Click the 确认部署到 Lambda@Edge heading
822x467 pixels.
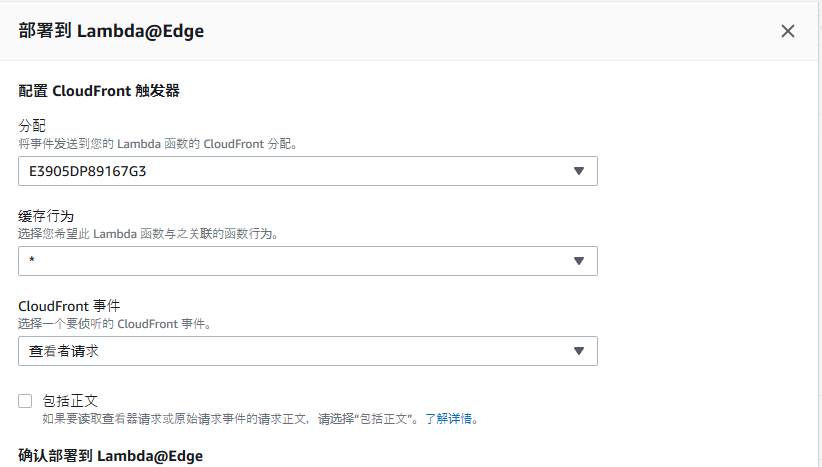(111, 455)
